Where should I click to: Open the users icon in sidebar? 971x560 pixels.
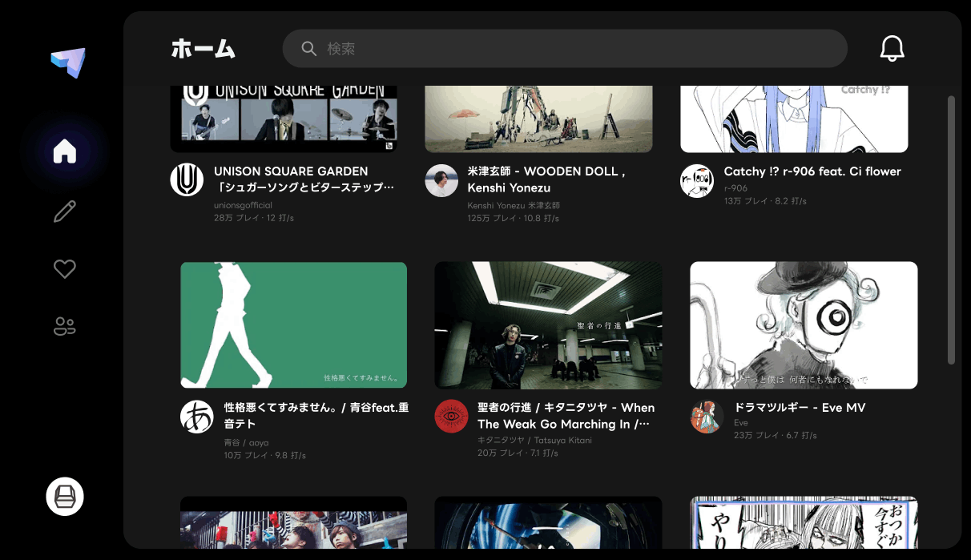pyautogui.click(x=65, y=326)
